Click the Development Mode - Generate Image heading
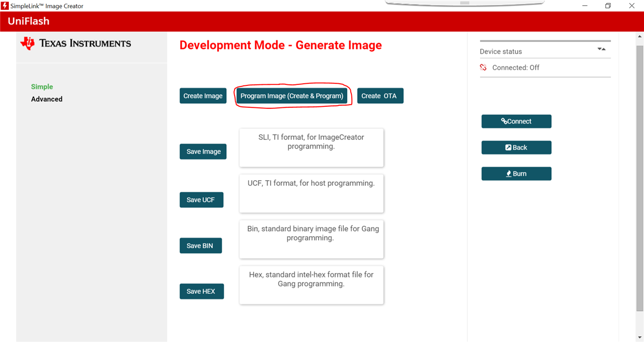644x342 pixels. [281, 45]
